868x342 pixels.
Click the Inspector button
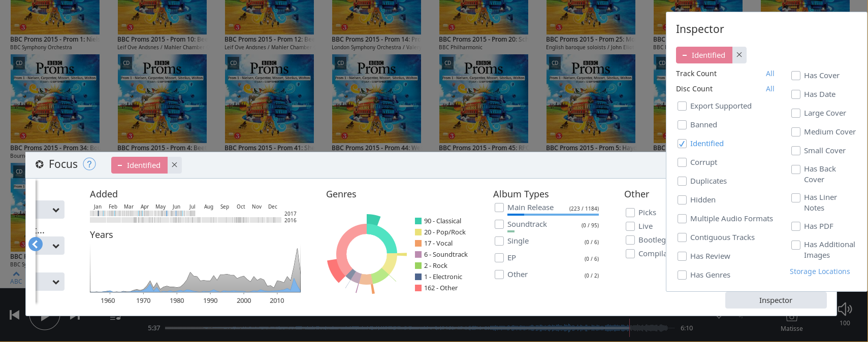pos(775,300)
